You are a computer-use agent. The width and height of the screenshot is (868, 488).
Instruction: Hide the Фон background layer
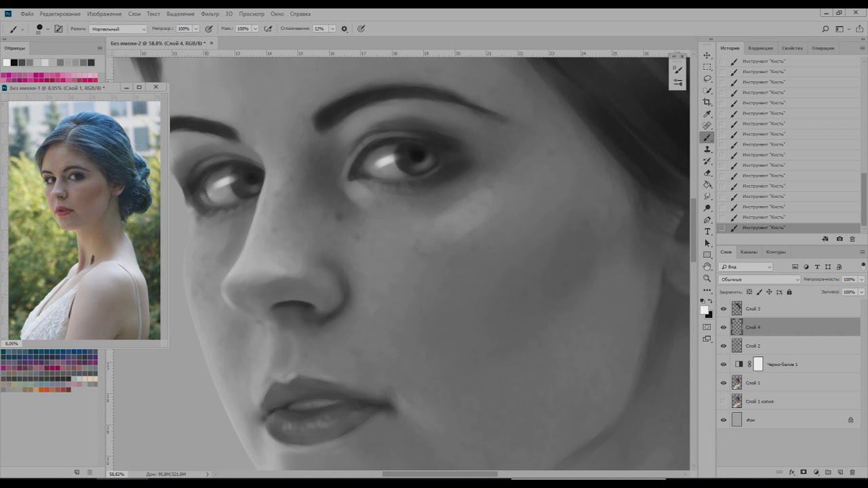tap(724, 420)
